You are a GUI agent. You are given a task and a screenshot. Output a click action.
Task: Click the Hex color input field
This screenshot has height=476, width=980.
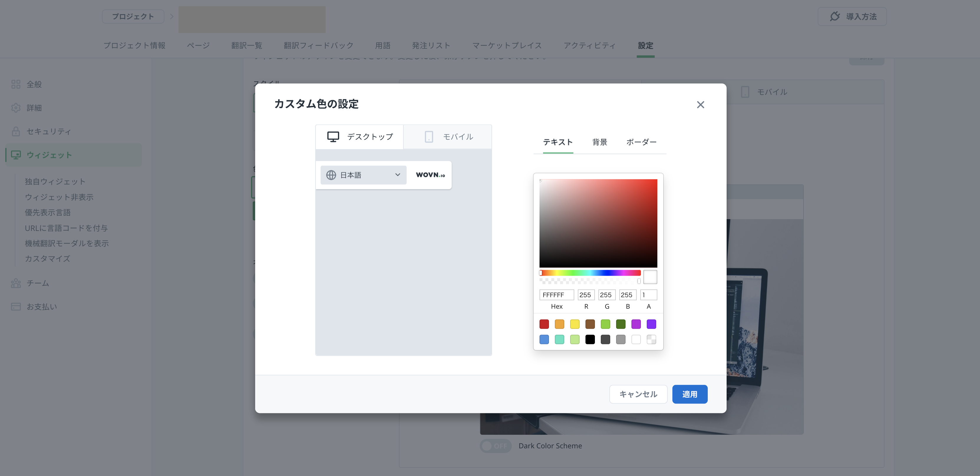tap(556, 295)
